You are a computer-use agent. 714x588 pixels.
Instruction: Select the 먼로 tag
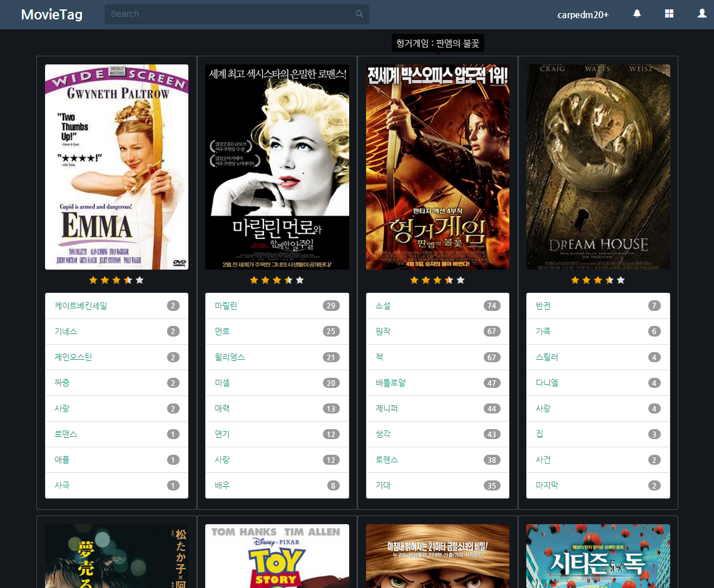tap(277, 332)
